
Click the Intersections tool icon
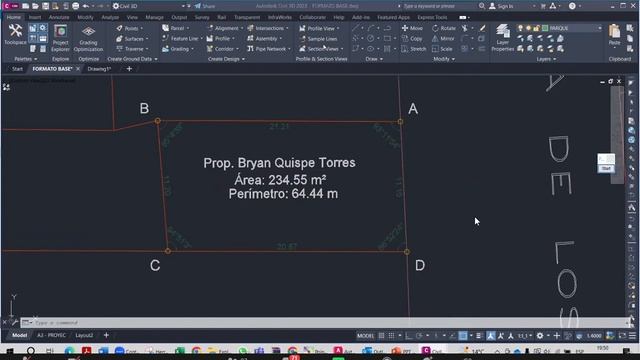tap(250, 28)
